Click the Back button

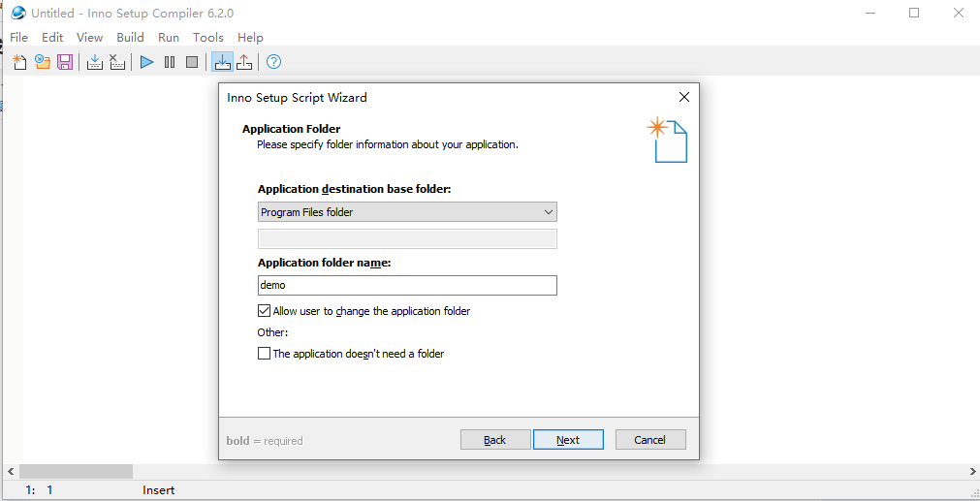pos(495,440)
